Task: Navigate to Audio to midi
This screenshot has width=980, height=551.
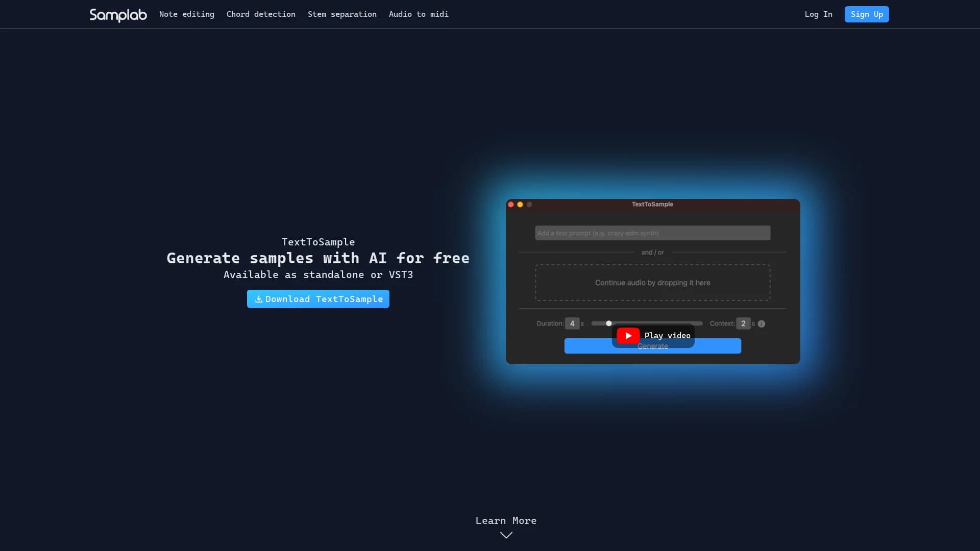Action: tap(419, 14)
